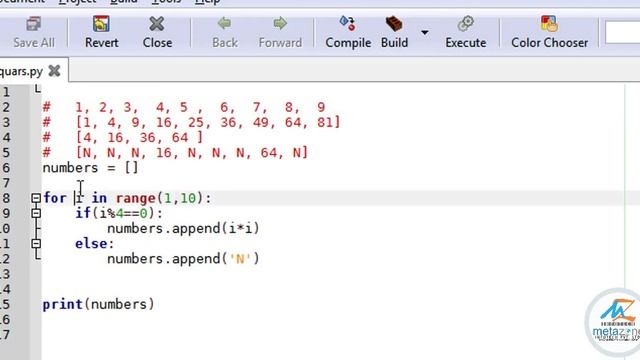The width and height of the screenshot is (640, 360).
Task: Close the squars.py tab with X
Action: pos(54,71)
